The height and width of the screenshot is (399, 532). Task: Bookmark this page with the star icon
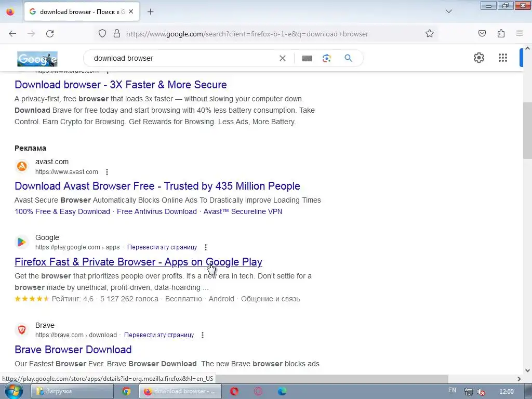pyautogui.click(x=430, y=34)
